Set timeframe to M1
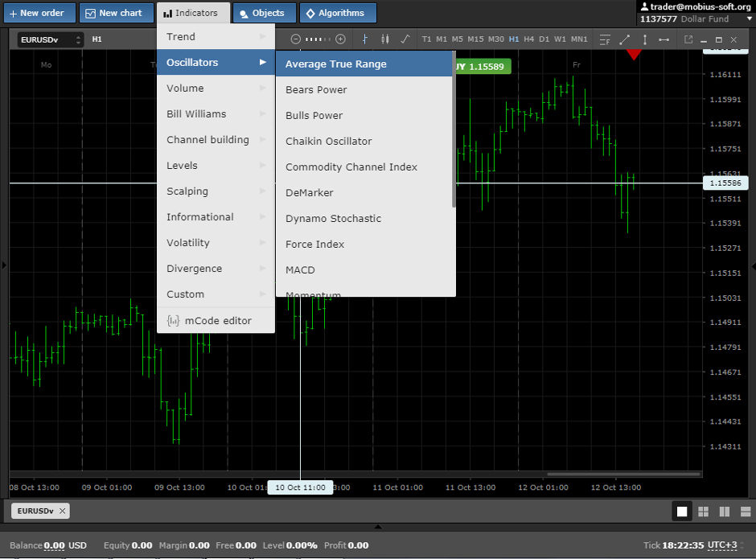The image size is (756, 559). pos(442,39)
